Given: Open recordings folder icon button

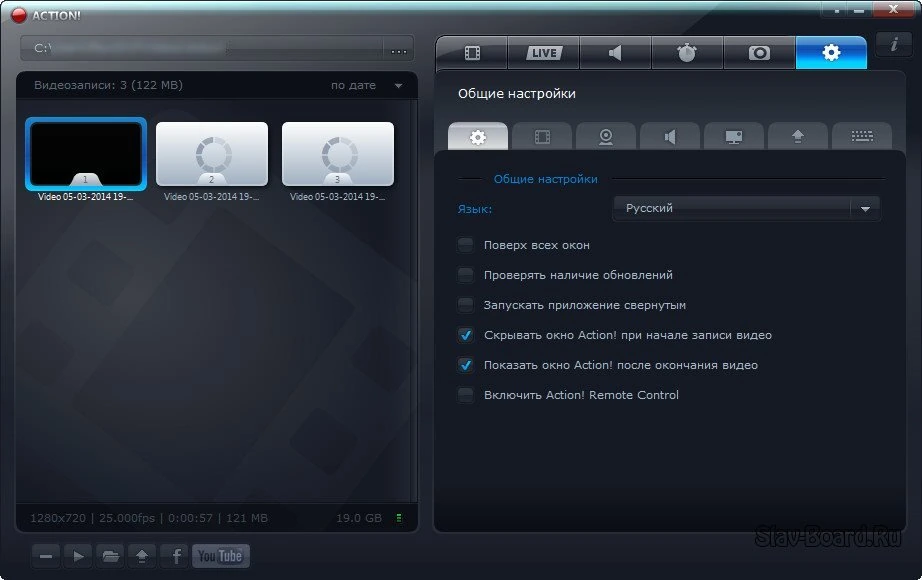Looking at the screenshot, I should [110, 556].
